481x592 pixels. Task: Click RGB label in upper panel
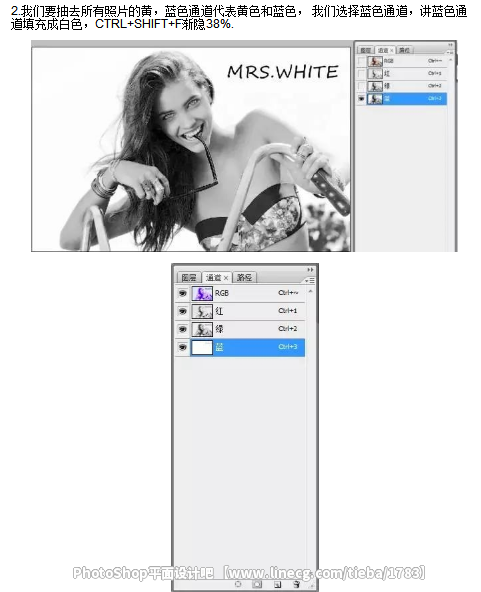(388, 61)
